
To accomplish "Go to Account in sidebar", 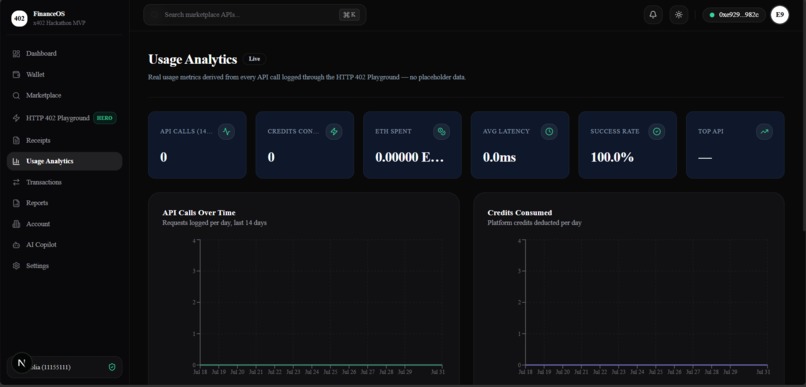I will pyautogui.click(x=64, y=224).
